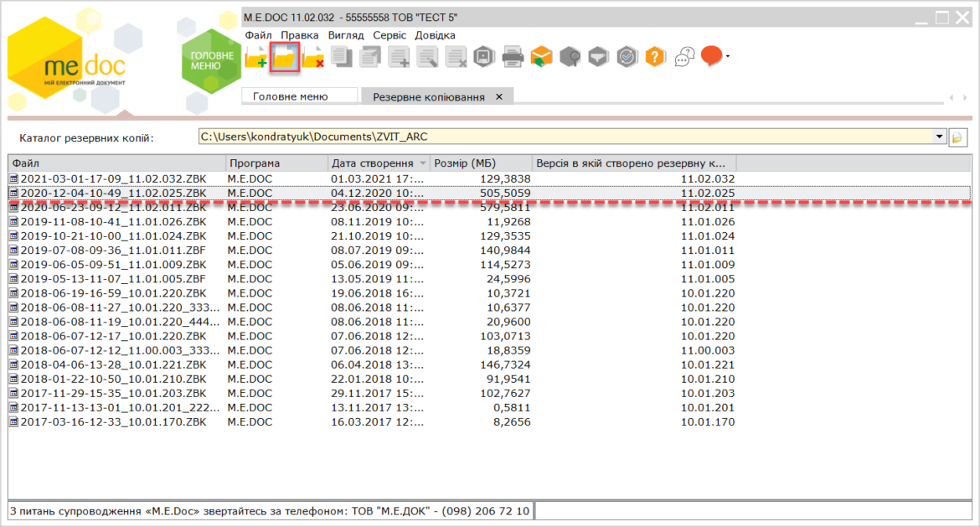Viewport: 980px width, 527px height.
Task: Select file 2019-07-08-09-36_11.01.011.ZBF
Action: (x=113, y=251)
